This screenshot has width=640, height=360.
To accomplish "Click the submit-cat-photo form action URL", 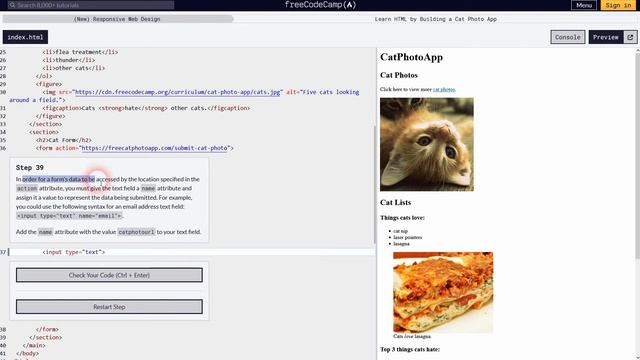I will 155,148.
